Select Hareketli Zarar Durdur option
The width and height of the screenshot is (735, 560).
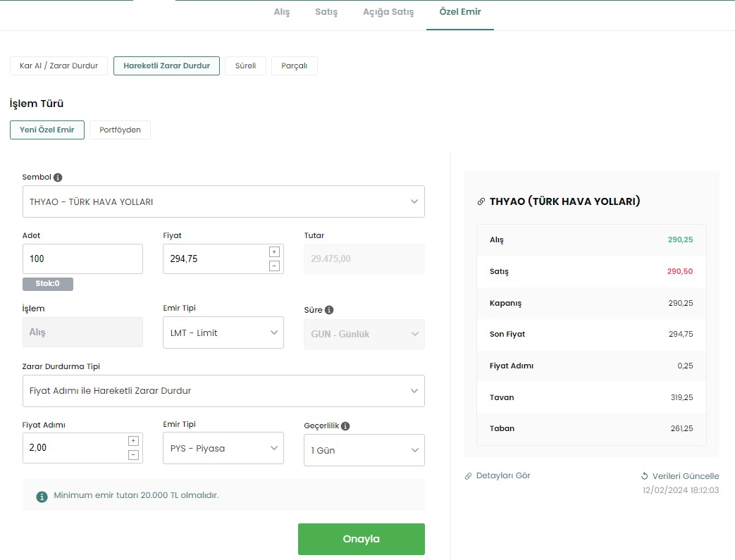pos(166,66)
